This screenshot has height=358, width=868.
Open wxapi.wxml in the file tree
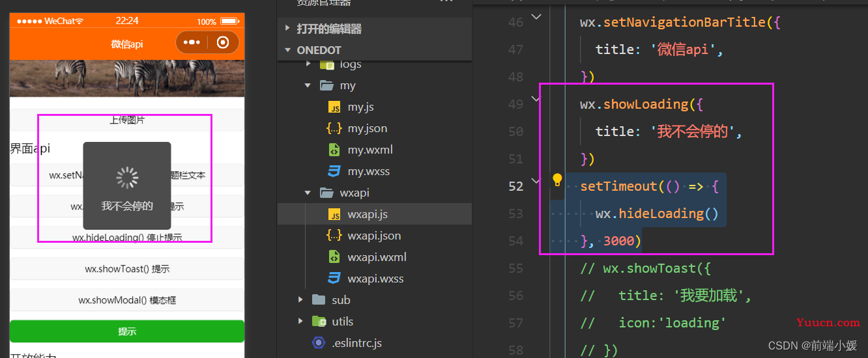(x=377, y=258)
